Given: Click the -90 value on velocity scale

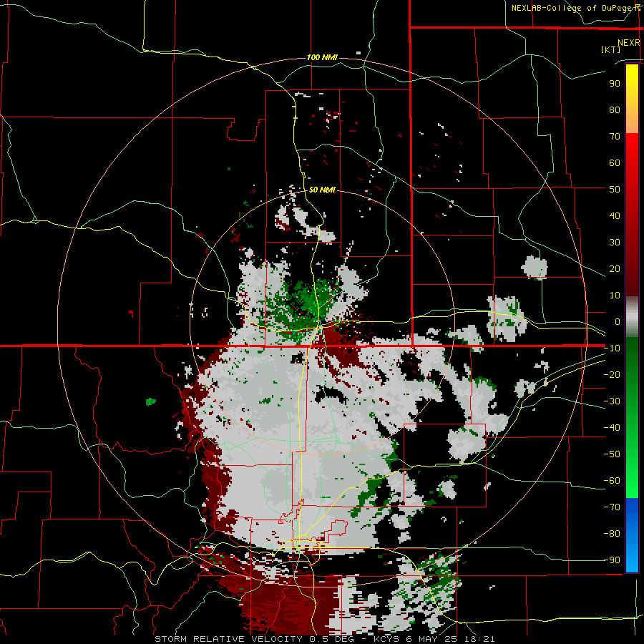Looking at the screenshot, I should coord(612,560).
